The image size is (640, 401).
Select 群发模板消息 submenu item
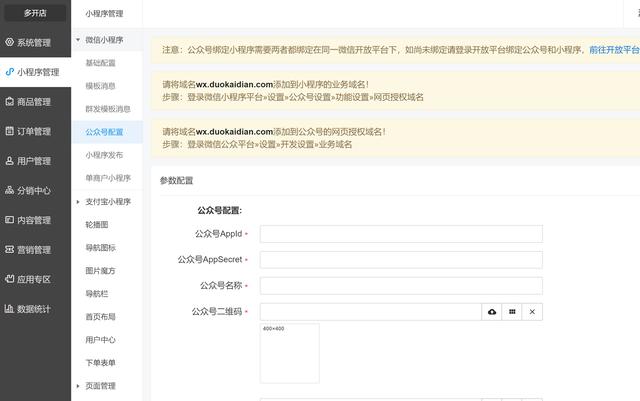coord(108,109)
